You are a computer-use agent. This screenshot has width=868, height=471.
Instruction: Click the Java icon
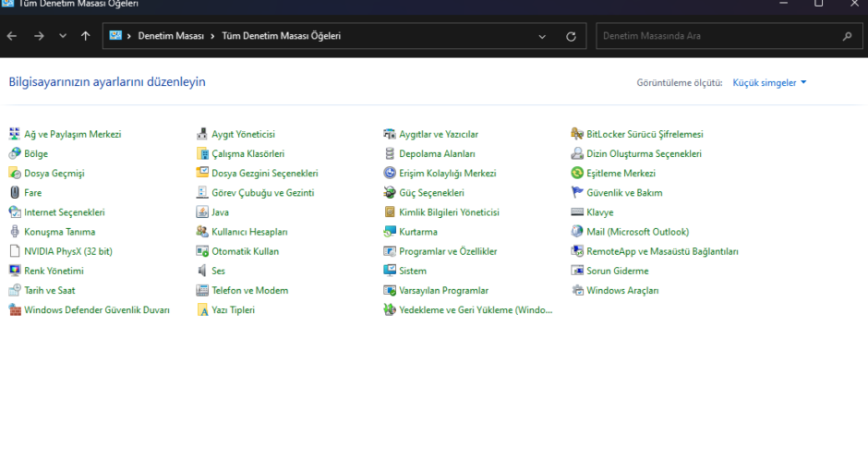[203, 212]
